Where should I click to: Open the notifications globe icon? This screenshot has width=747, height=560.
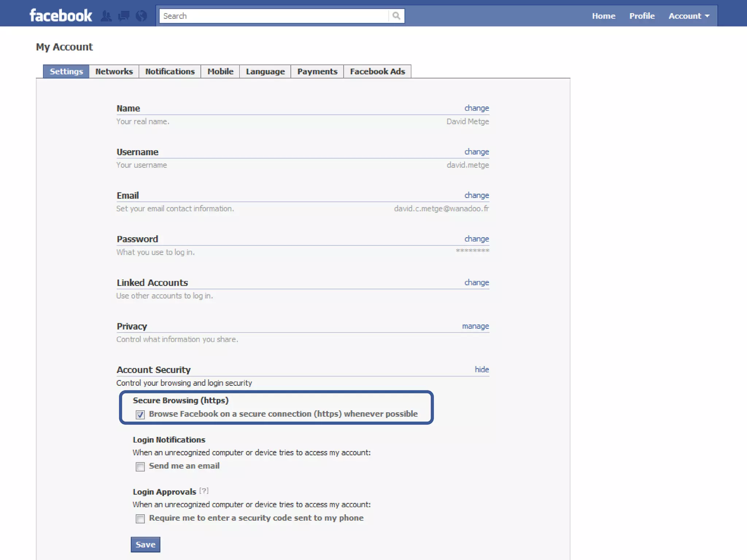[x=142, y=16]
